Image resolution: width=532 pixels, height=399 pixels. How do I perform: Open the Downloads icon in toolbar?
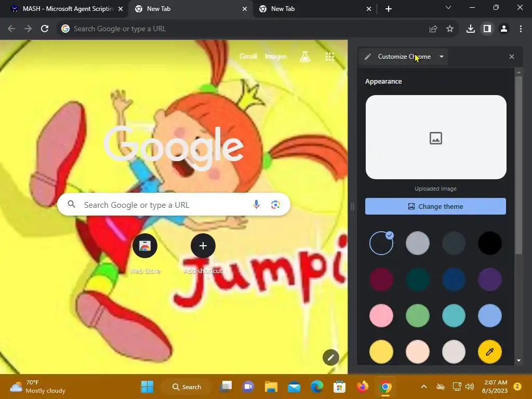tap(471, 29)
